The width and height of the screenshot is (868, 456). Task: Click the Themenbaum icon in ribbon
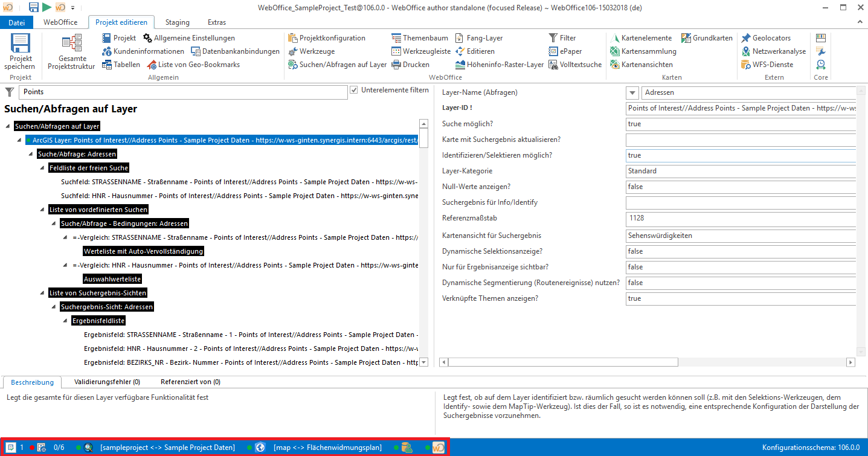tap(396, 38)
